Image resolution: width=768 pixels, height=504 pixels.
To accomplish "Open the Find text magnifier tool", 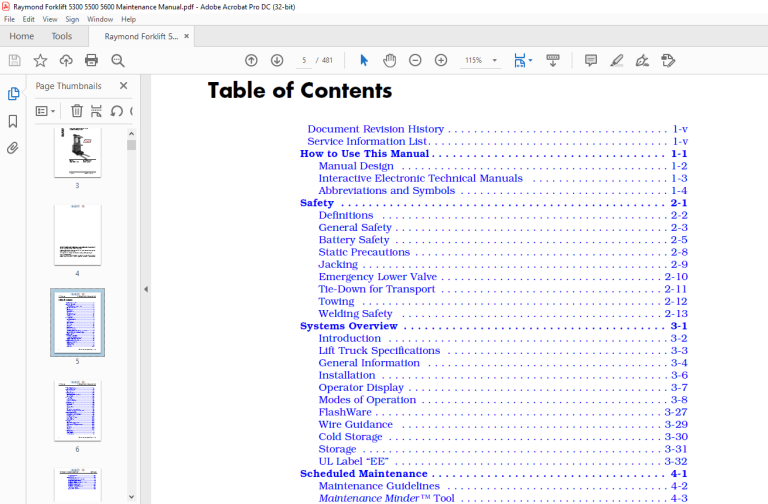I will (x=118, y=60).
